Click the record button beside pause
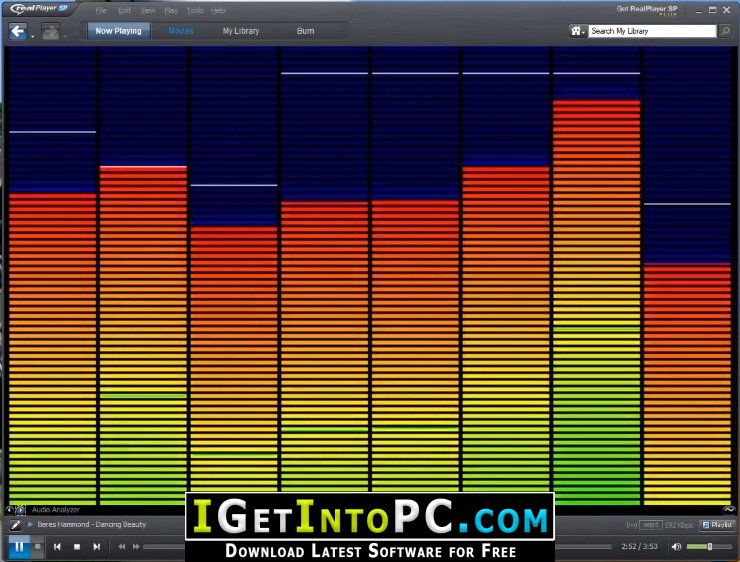This screenshot has width=740, height=562. [x=38, y=547]
